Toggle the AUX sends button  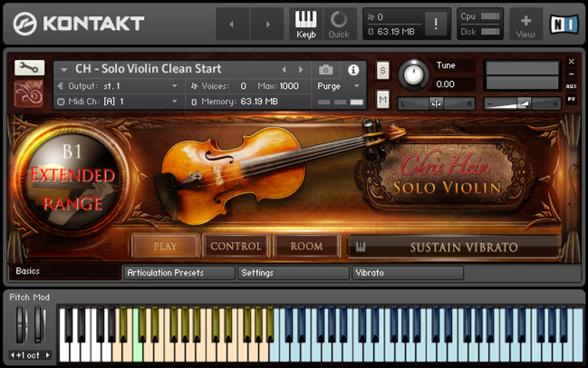click(571, 86)
